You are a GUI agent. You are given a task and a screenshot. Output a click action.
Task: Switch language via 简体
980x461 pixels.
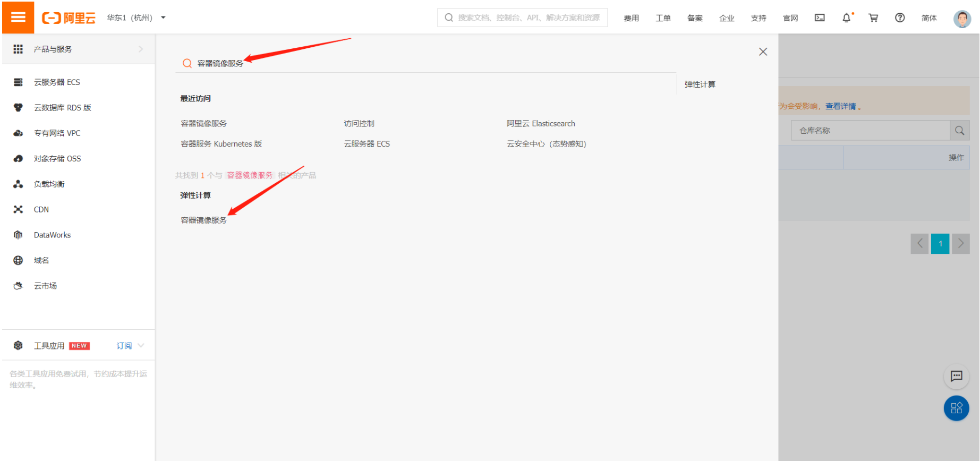tap(929, 18)
